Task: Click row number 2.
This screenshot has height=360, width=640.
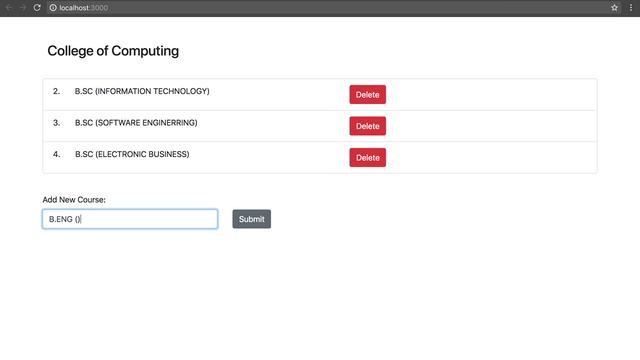Action: 56,91
